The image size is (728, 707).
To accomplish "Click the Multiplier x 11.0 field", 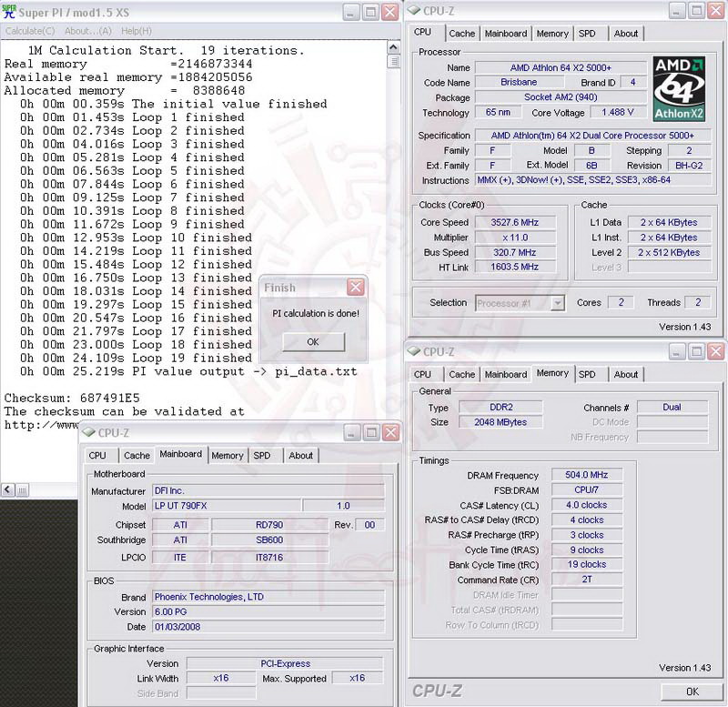I will pos(515,237).
